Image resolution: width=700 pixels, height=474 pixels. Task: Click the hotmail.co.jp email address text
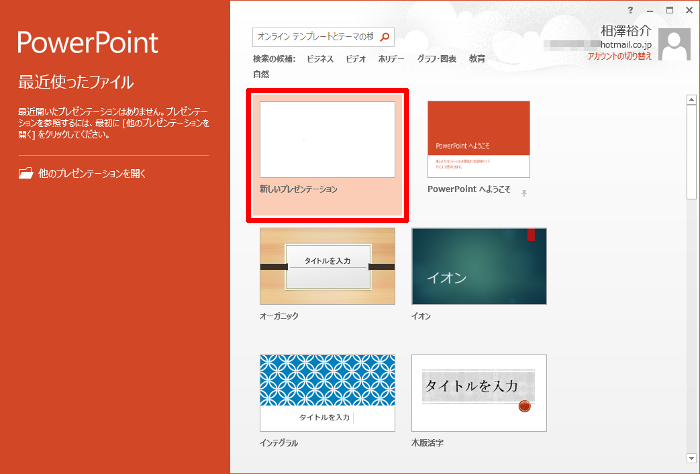626,45
